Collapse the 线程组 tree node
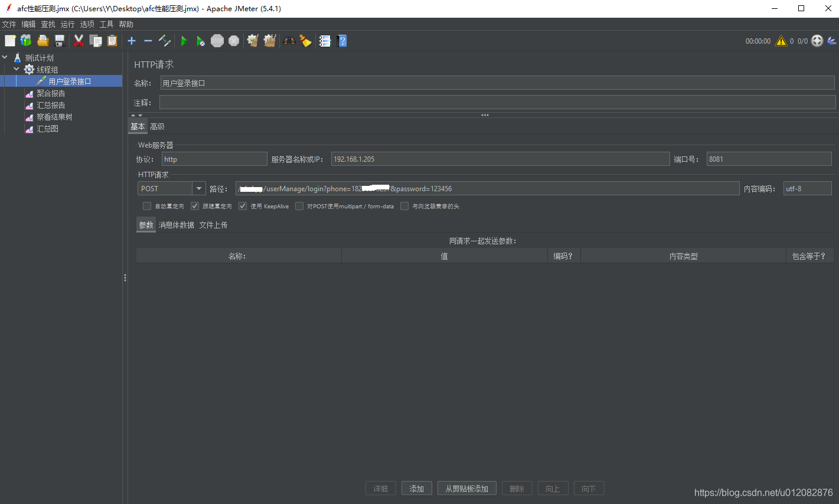Screen dimensions: 839x504 coord(17,69)
